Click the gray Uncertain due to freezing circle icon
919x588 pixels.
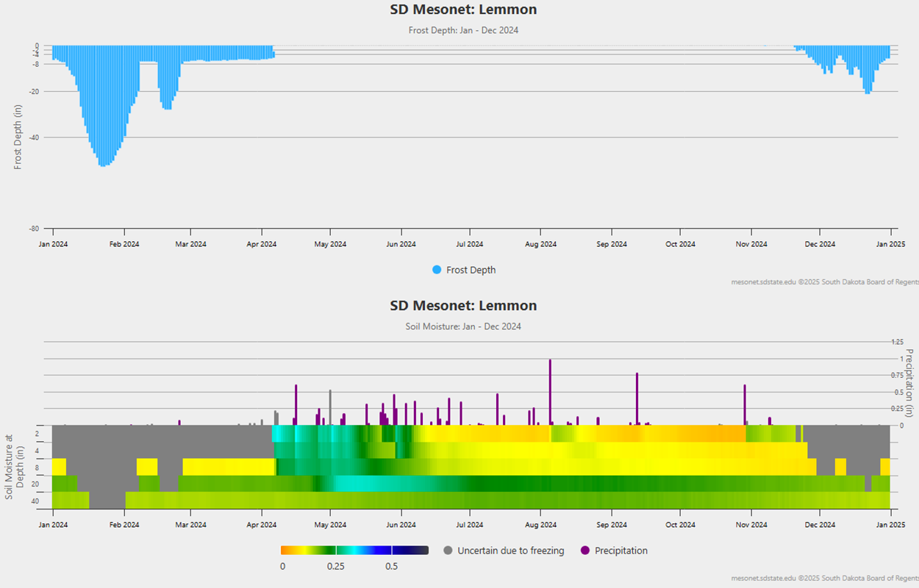[x=447, y=551]
